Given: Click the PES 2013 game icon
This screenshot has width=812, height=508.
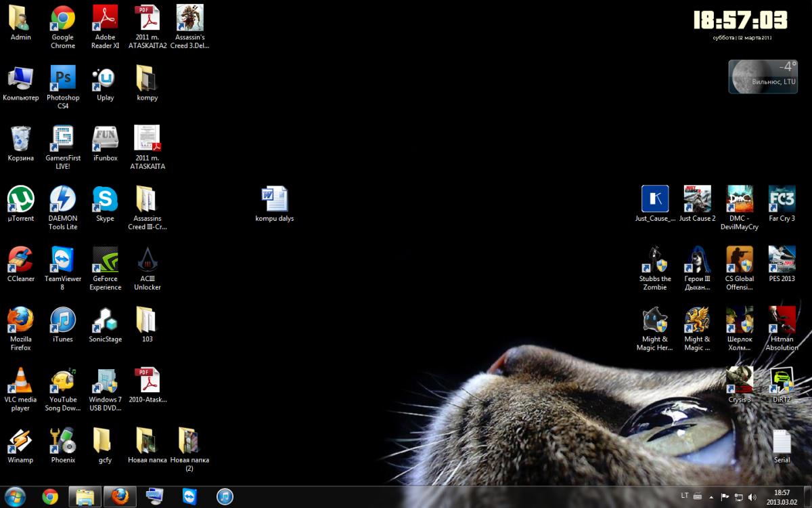Looking at the screenshot, I should point(782,259).
